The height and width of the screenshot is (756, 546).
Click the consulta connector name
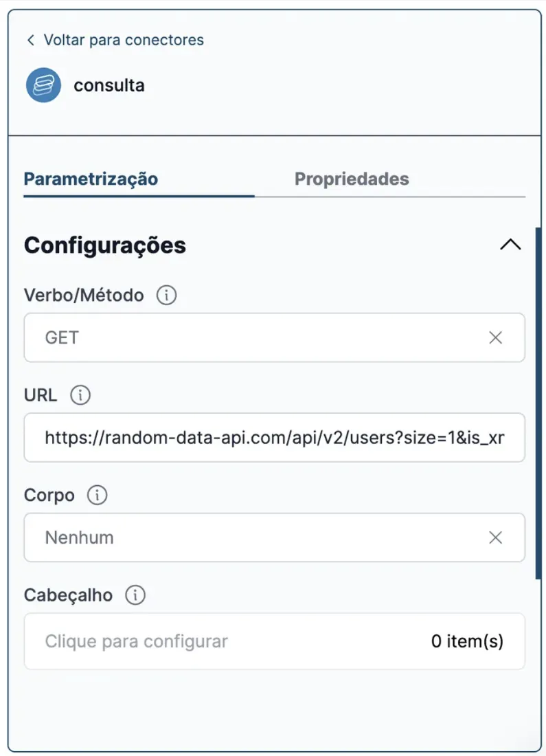coord(109,85)
